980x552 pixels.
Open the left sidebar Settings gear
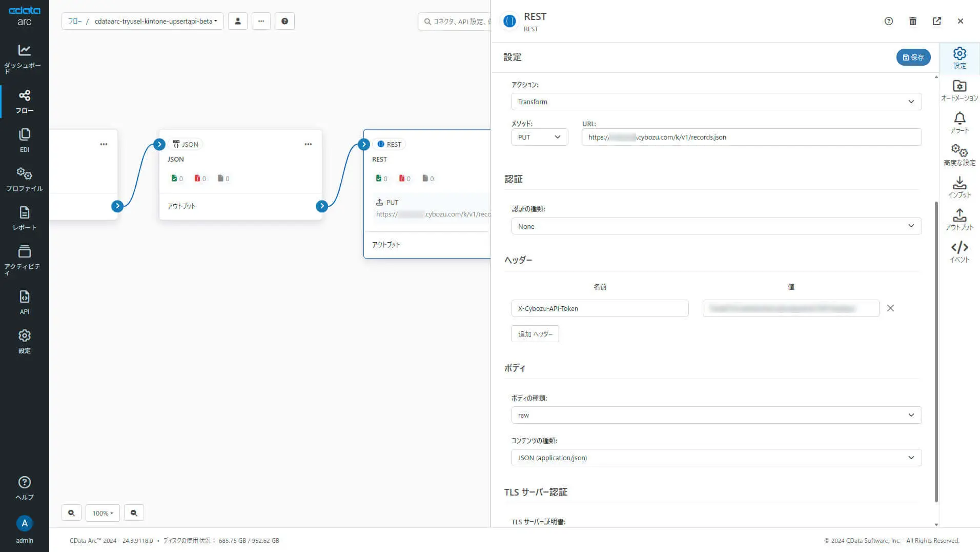pos(24,342)
